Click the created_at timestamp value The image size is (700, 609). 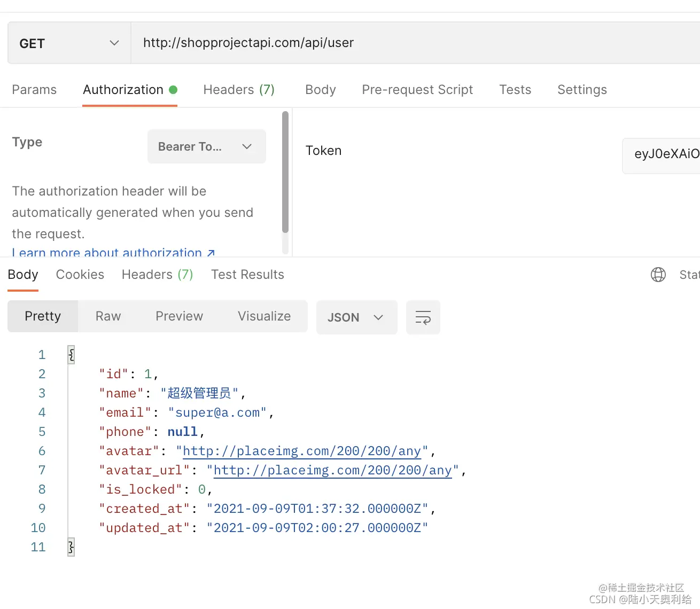coord(317,509)
